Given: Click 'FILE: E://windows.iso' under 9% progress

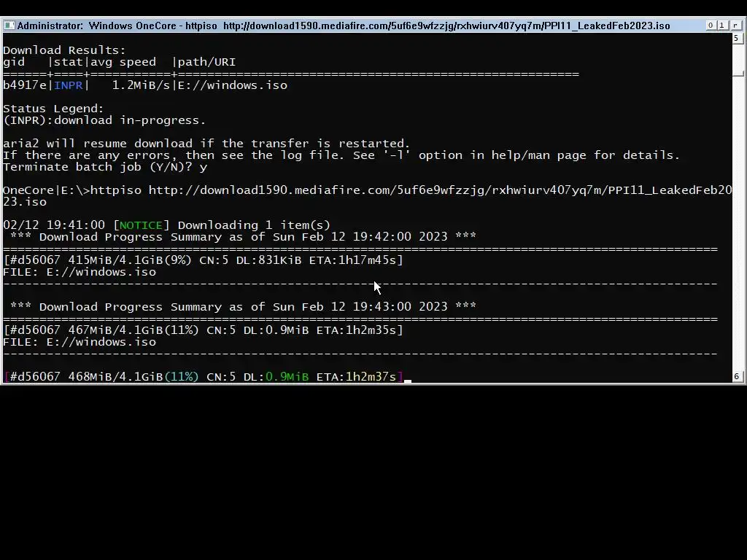Looking at the screenshot, I should pyautogui.click(x=80, y=272).
